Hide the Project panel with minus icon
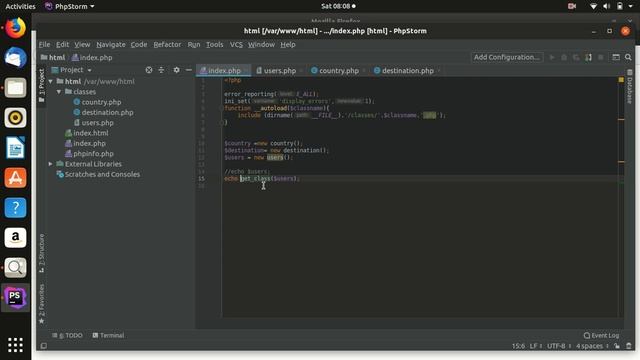This screenshot has width=640, height=360. coord(189,70)
